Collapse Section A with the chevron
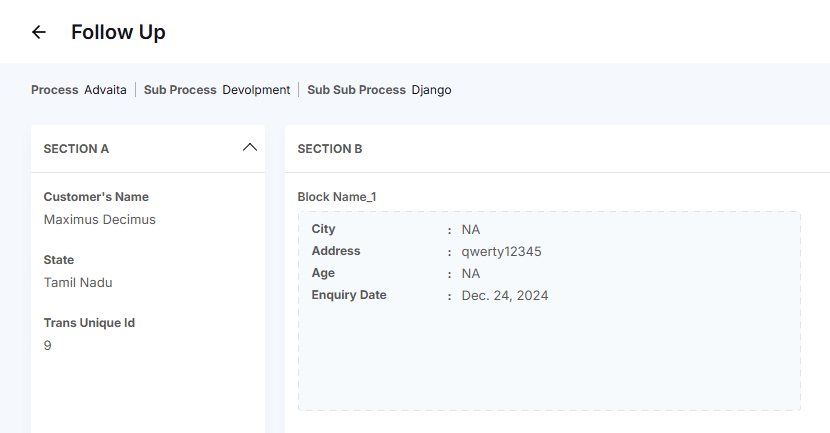This screenshot has height=433, width=830. click(250, 148)
